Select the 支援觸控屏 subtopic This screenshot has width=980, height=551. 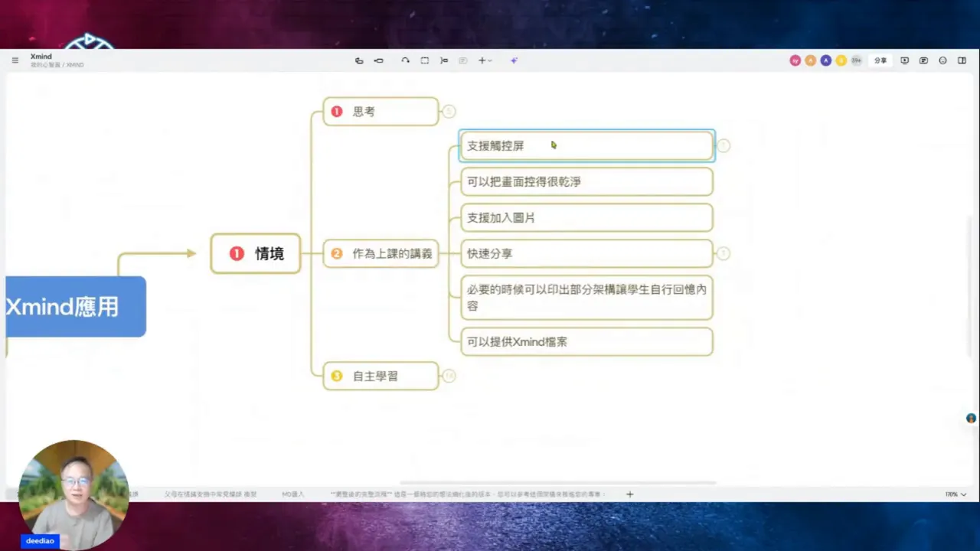pyautogui.click(x=586, y=145)
